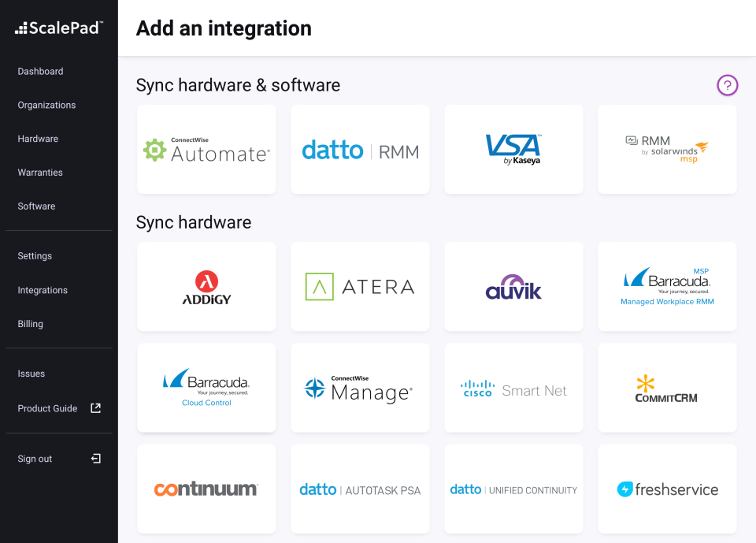This screenshot has width=756, height=543.
Task: Open the help question mark icon
Action: (727, 85)
